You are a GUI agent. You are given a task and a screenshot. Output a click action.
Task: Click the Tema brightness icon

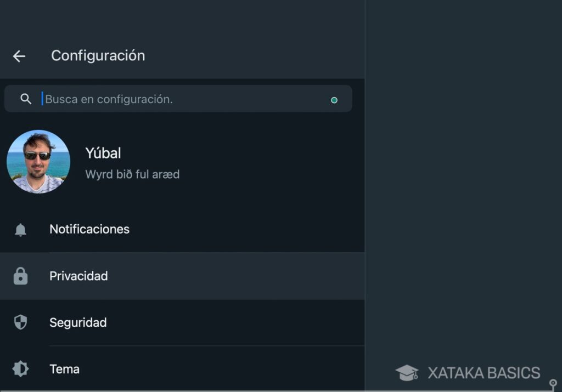pos(20,369)
